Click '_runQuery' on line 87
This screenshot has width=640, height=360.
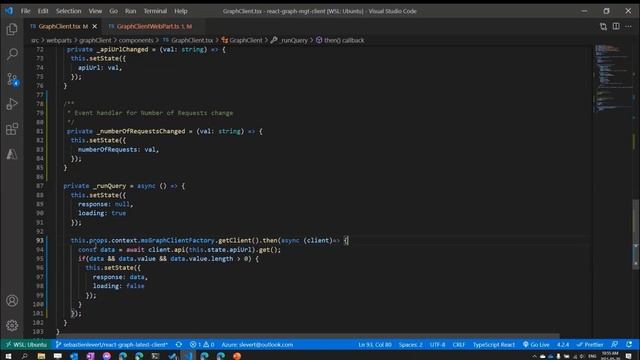point(109,186)
